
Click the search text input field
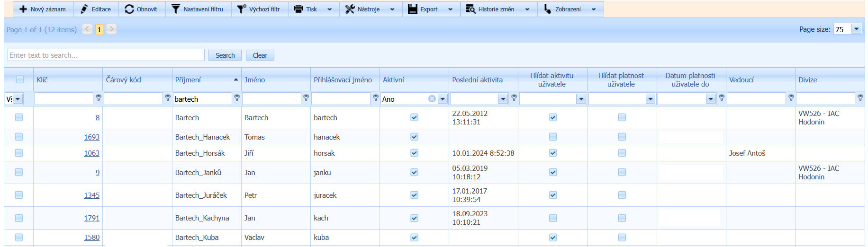106,55
